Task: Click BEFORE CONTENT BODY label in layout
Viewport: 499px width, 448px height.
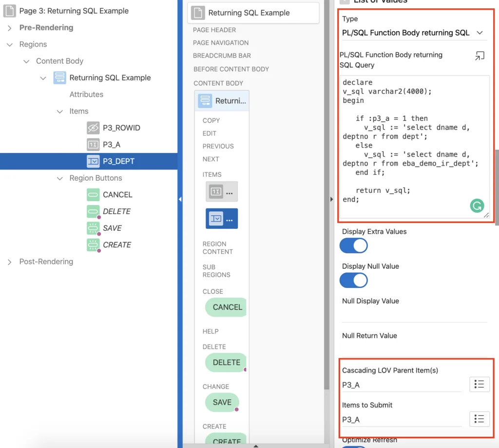Action: pos(231,69)
